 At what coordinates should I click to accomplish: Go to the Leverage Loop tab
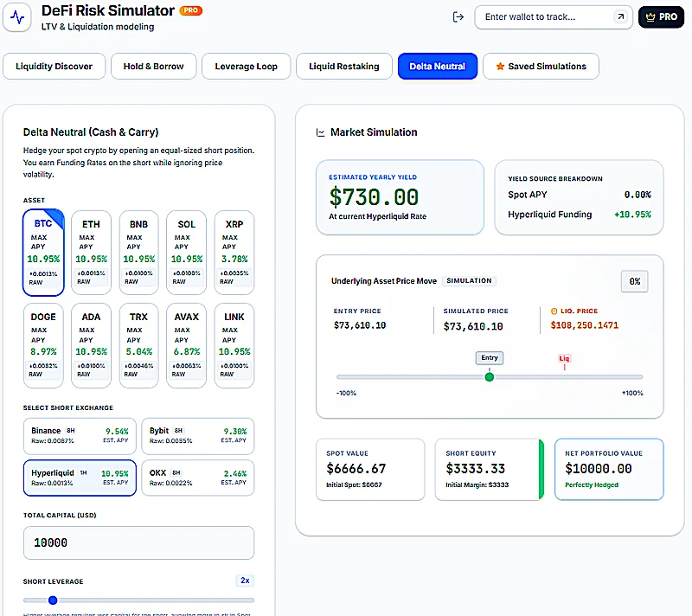tap(246, 67)
